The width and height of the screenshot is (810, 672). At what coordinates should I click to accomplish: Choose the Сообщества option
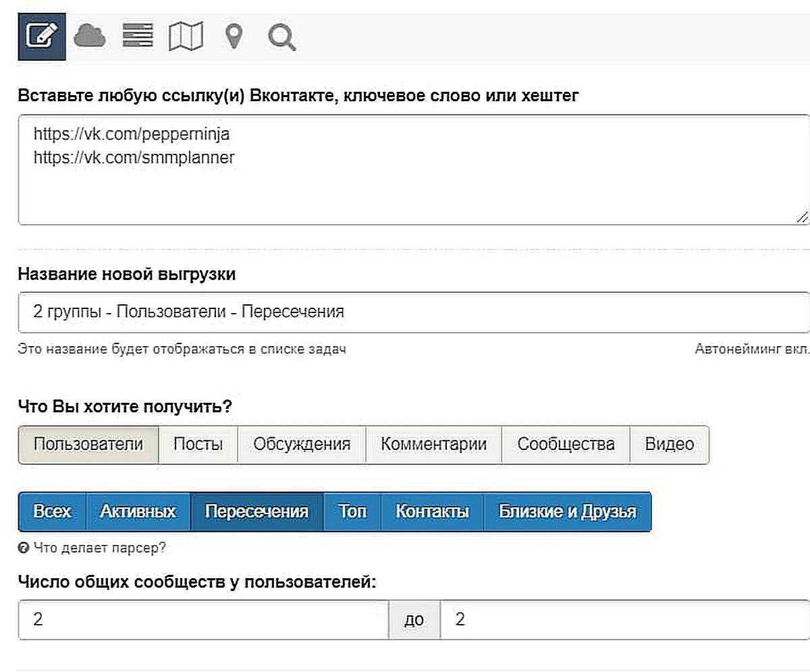[566, 445]
